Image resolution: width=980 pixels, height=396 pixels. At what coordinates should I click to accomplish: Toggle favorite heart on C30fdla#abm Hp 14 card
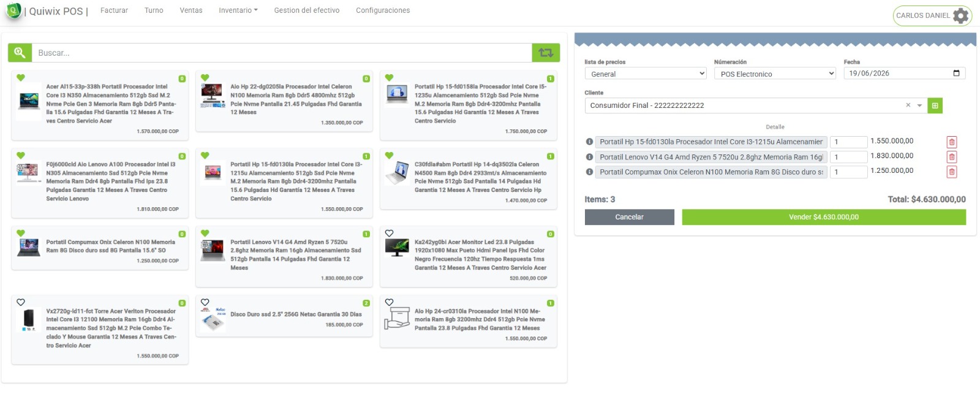(x=389, y=156)
